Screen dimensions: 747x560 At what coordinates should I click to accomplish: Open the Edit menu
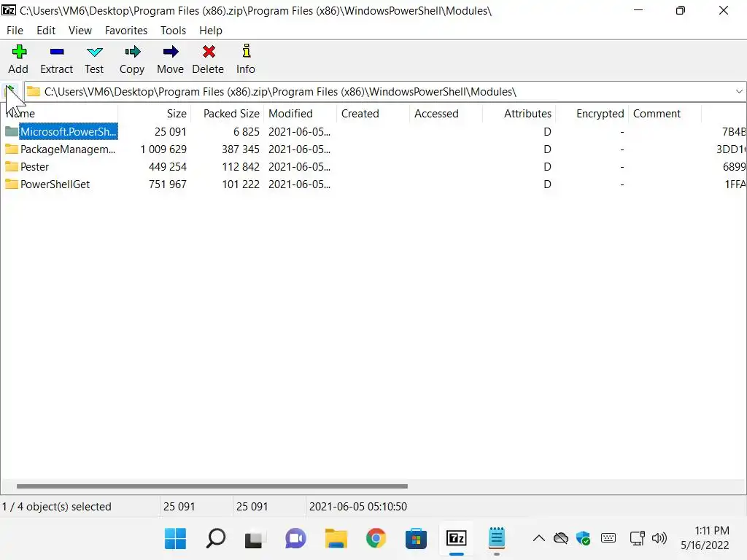click(46, 31)
